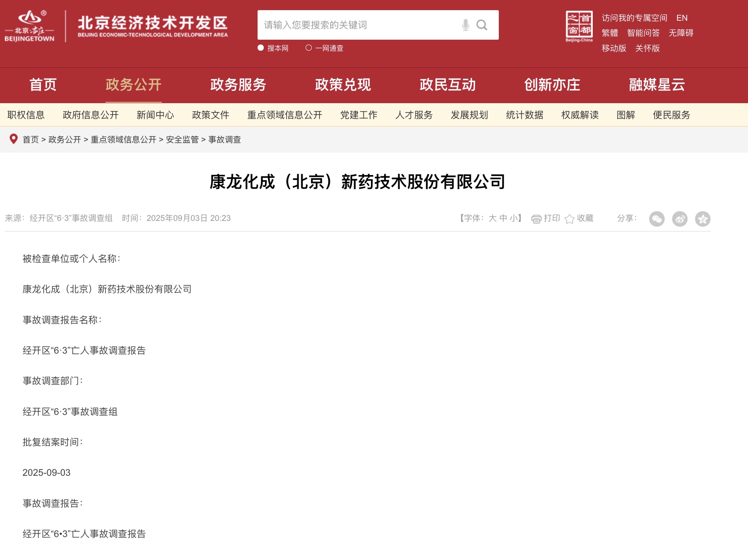The height and width of the screenshot is (560, 748).
Task: Go to 政务公开 in the breadcrumb
Action: coord(65,140)
